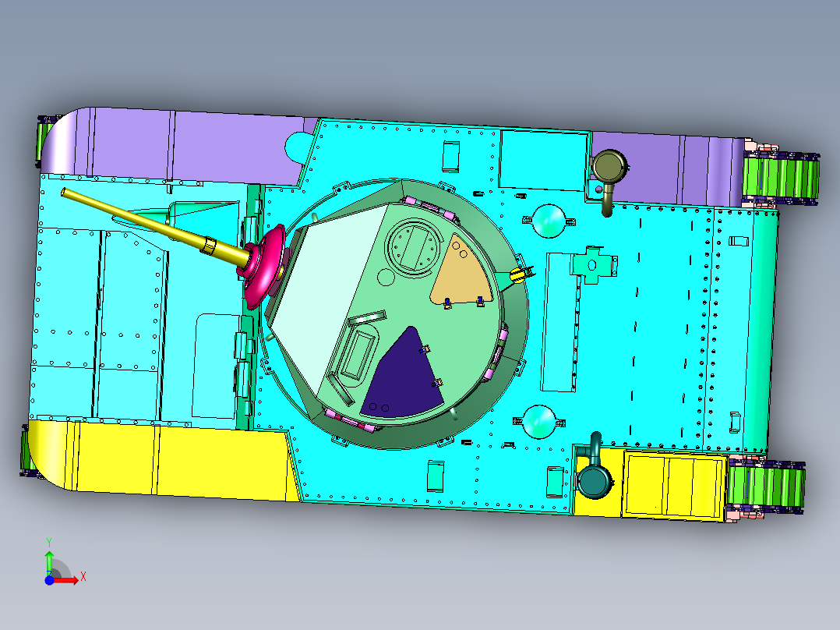Select the lower round dome cover on hull

[539, 423]
